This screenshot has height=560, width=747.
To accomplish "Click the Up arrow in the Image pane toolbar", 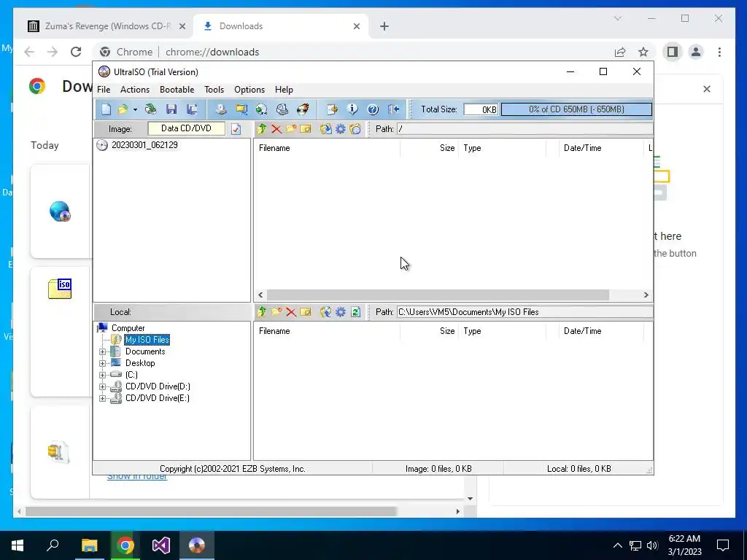I will 262,129.
